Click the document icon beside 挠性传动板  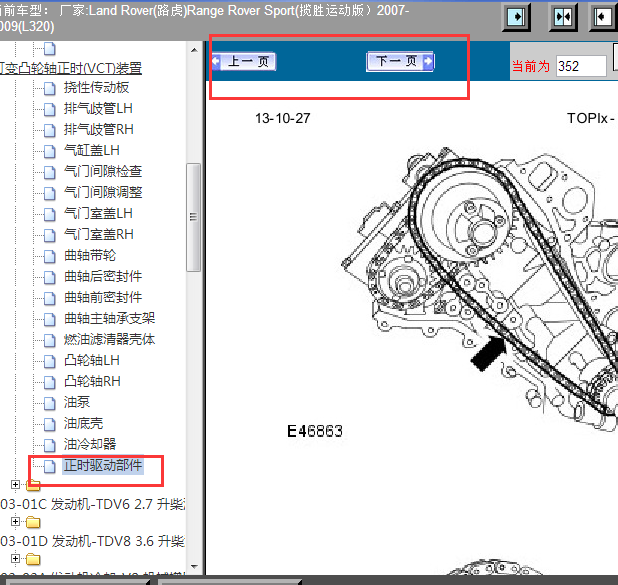[49, 88]
